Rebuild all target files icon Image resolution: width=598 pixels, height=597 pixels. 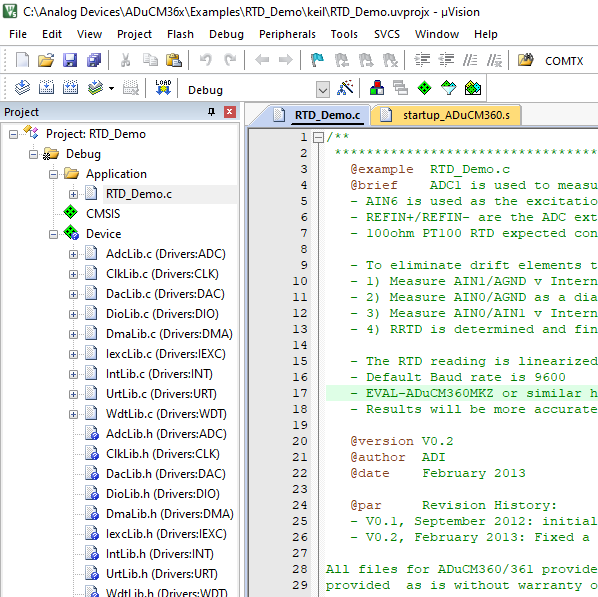coord(70,88)
